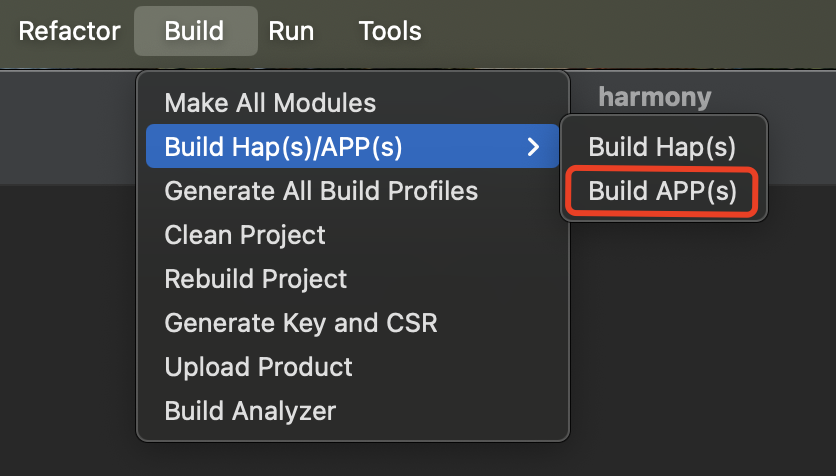This screenshot has height=476, width=836.
Task: Select Make All Modules
Action: tap(270, 103)
